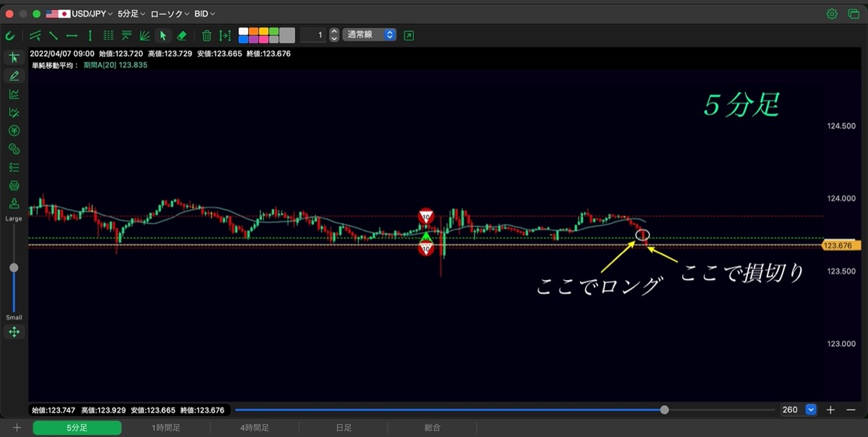This screenshot has width=868, height=437.
Task: Switch to the 4時間足 tab
Action: [254, 428]
